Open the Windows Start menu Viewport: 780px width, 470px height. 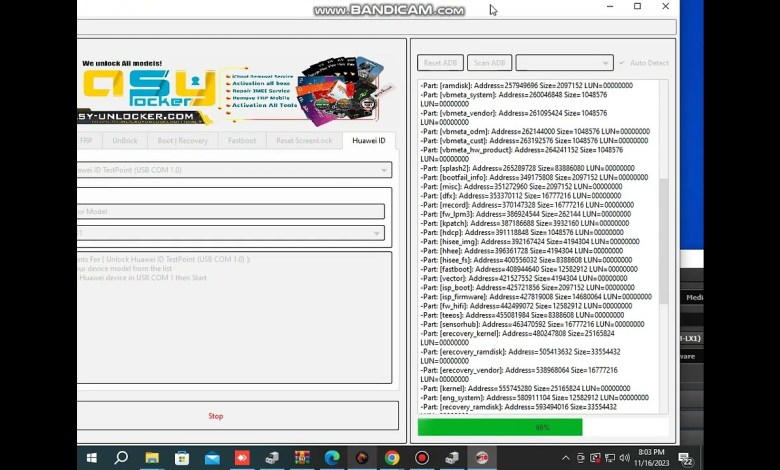[91, 458]
